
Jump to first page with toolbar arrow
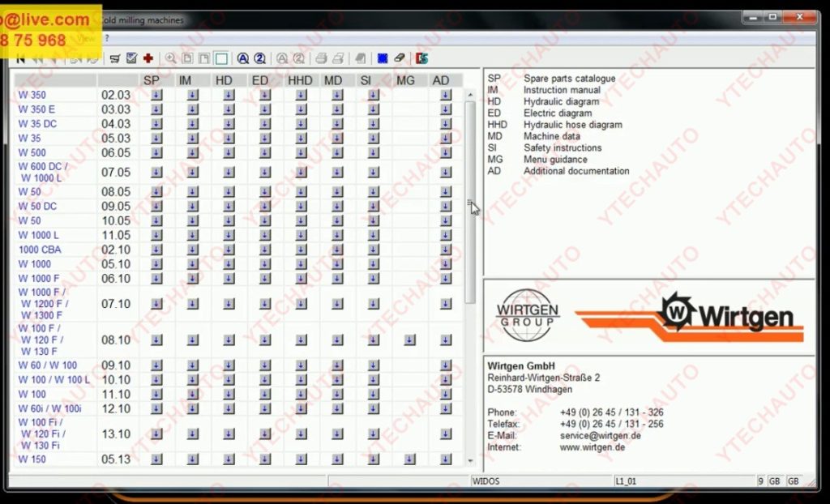tap(21, 58)
